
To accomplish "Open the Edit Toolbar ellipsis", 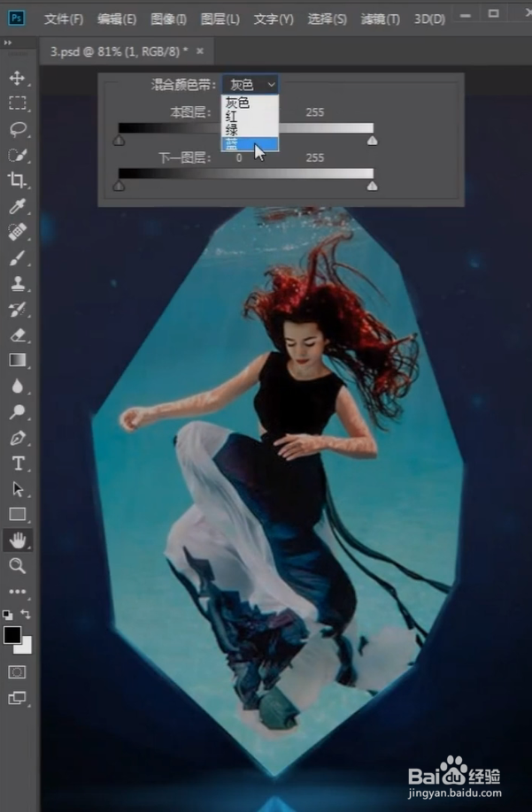I will tap(17, 592).
